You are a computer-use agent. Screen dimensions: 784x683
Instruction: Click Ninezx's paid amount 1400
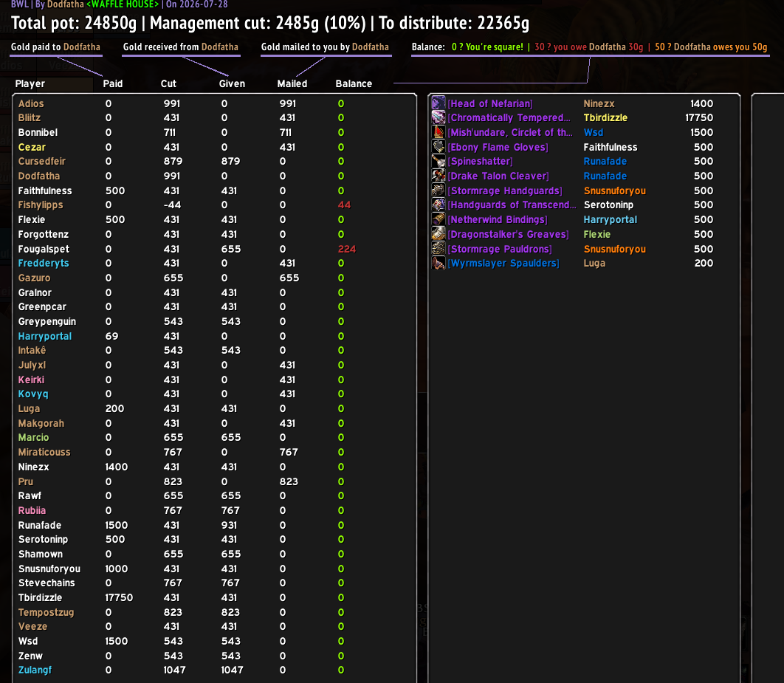click(117, 467)
